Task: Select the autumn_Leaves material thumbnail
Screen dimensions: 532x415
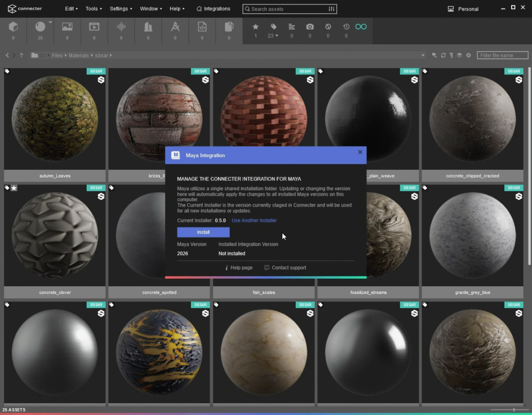Action: pos(55,119)
